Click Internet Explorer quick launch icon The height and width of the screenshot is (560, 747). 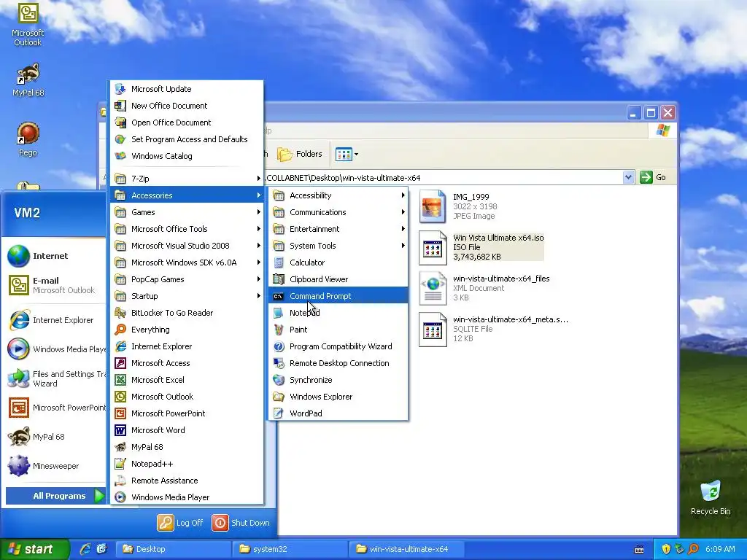click(86, 549)
